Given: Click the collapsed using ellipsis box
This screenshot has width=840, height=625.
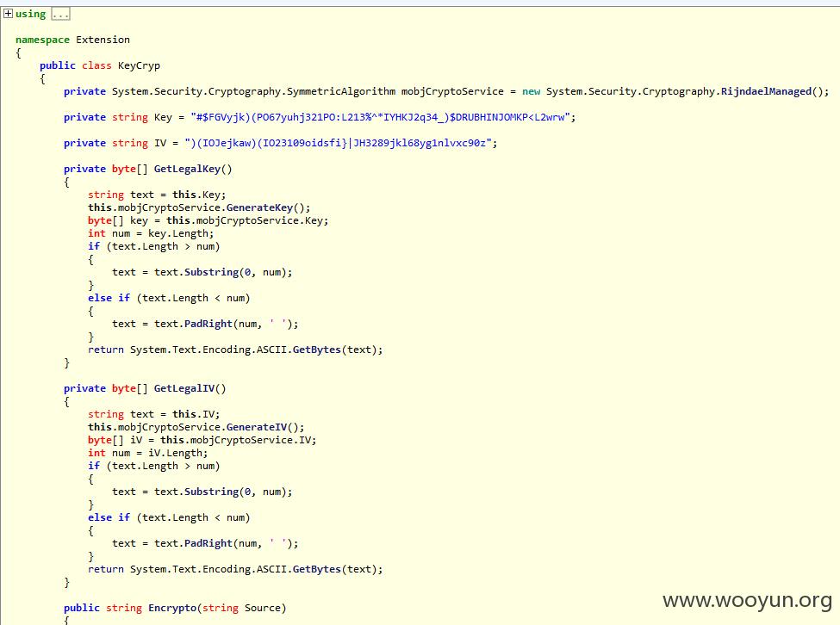Looking at the screenshot, I should 60,15.
